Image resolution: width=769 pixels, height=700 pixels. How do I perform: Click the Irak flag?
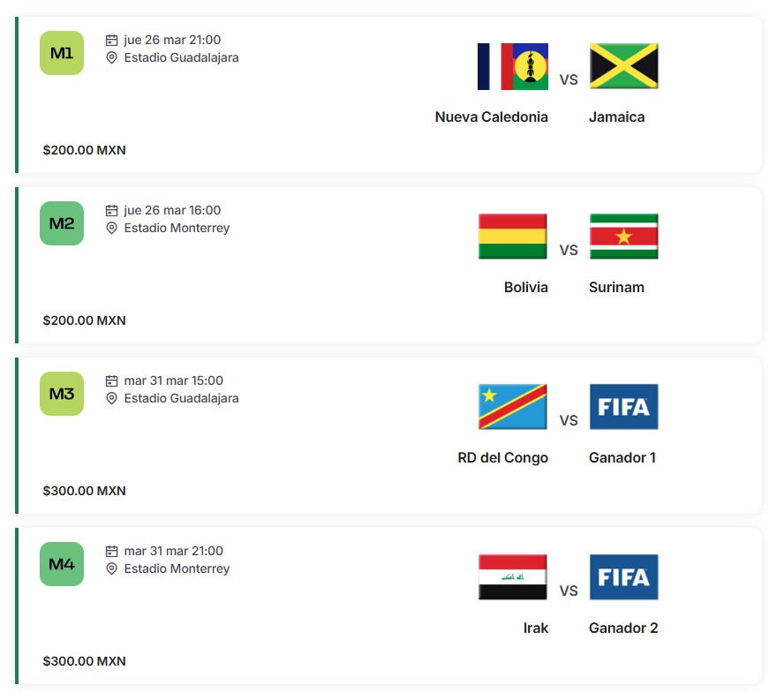tap(513, 577)
